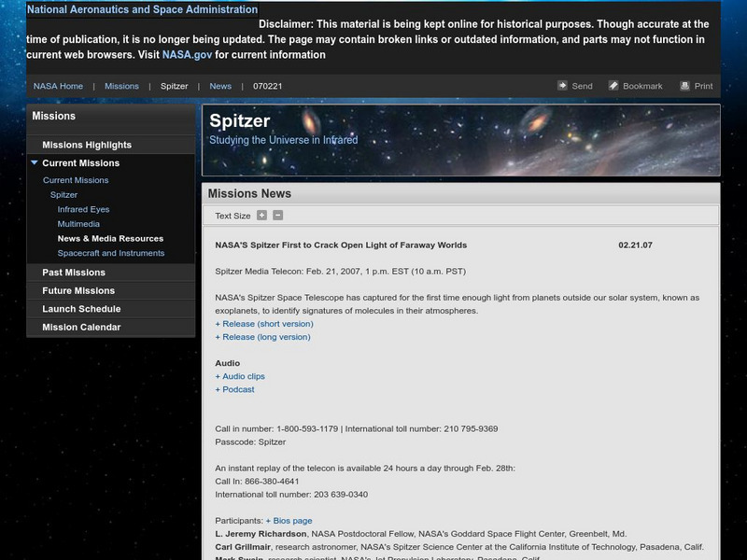This screenshot has width=747, height=560.
Task: Open the Current Missions sub-link
Action: coord(76,180)
